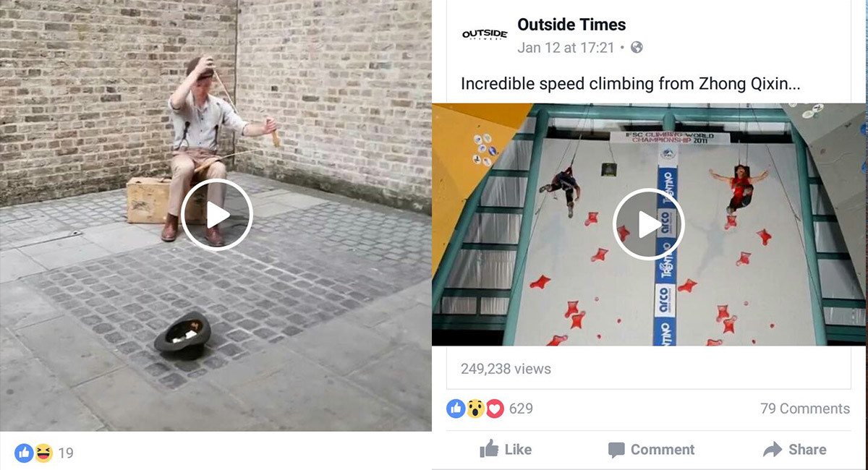
Task: Open the Outside Times page name
Action: pos(571,25)
